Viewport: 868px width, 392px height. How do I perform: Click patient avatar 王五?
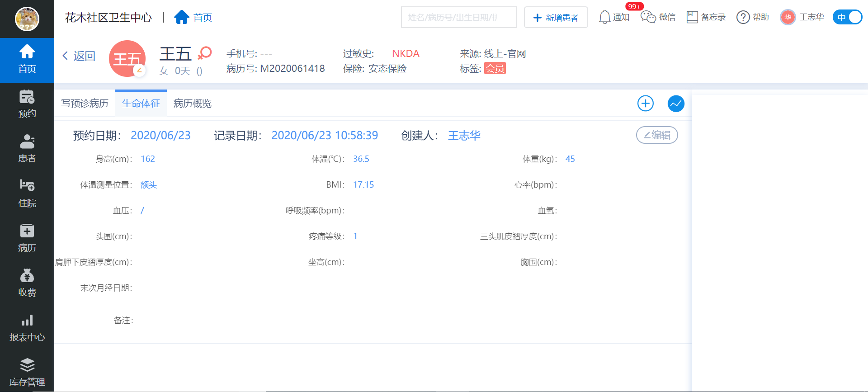coord(127,58)
